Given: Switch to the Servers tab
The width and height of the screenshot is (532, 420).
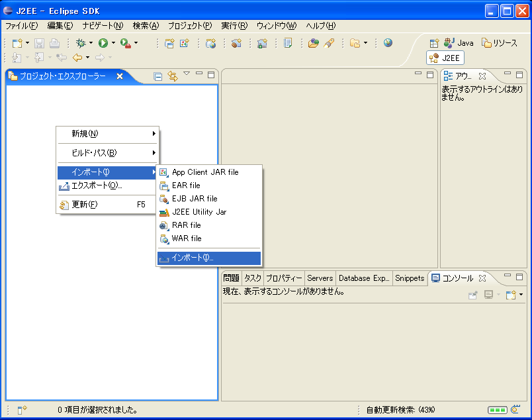Looking at the screenshot, I should 320,278.
